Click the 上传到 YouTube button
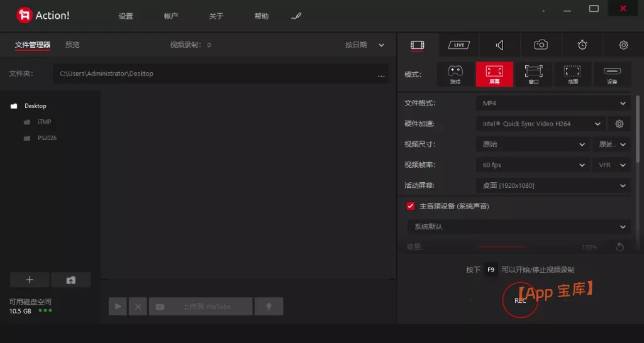This screenshot has width=644, height=343. point(201,307)
